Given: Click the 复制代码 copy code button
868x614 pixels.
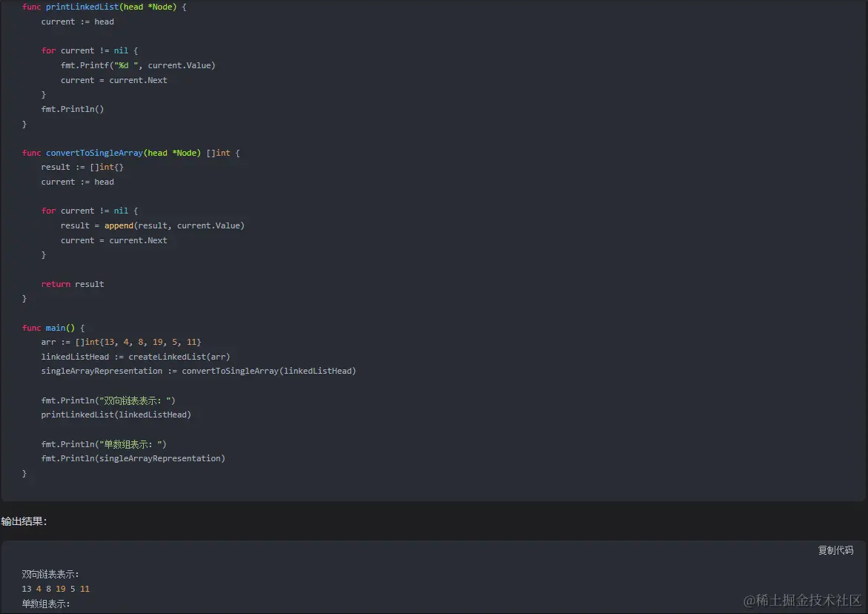Looking at the screenshot, I should pos(835,549).
